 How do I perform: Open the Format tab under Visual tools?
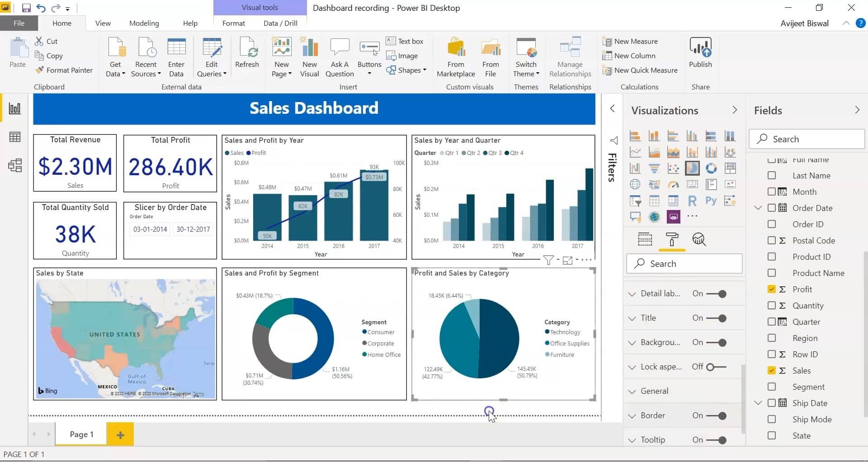pos(233,23)
